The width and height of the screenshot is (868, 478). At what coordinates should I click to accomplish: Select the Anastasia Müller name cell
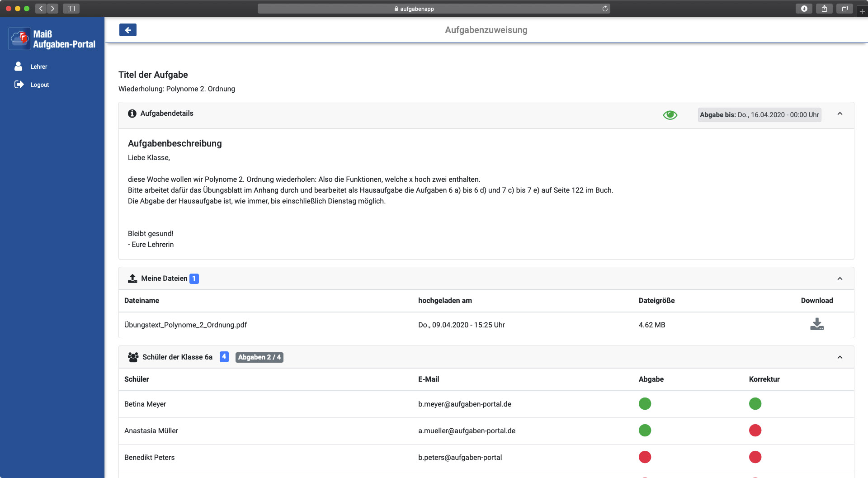tap(151, 431)
